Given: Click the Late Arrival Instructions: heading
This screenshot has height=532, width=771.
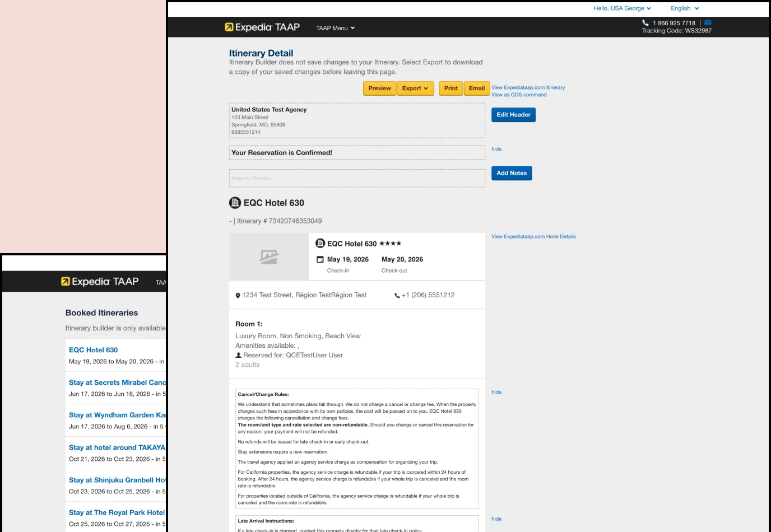Looking at the screenshot, I should [266, 521].
